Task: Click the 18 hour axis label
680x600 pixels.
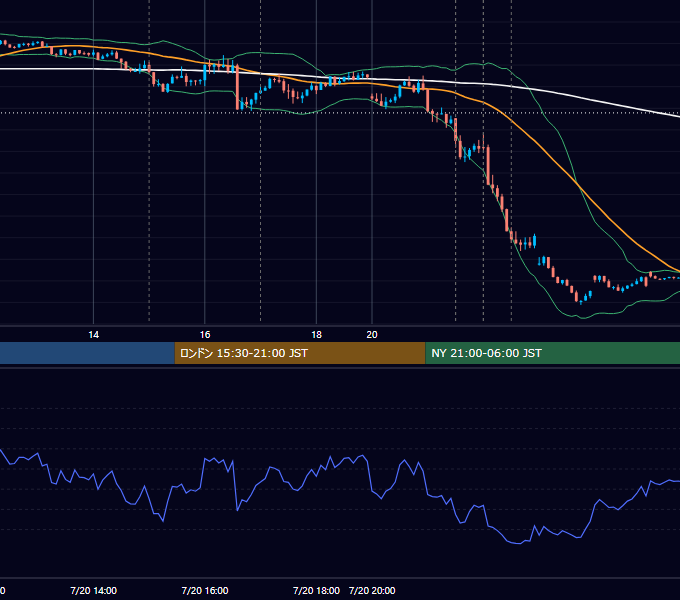Action: point(317,335)
